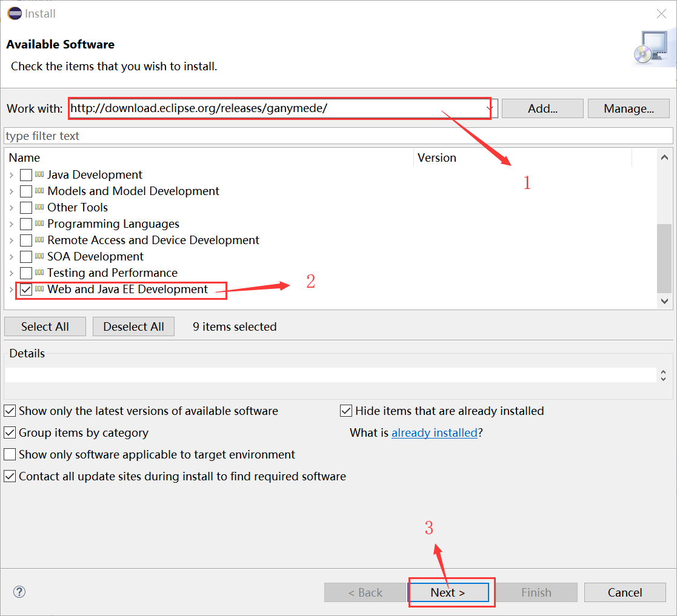The image size is (677, 616).
Task: Click the Select All button
Action: coord(45,326)
